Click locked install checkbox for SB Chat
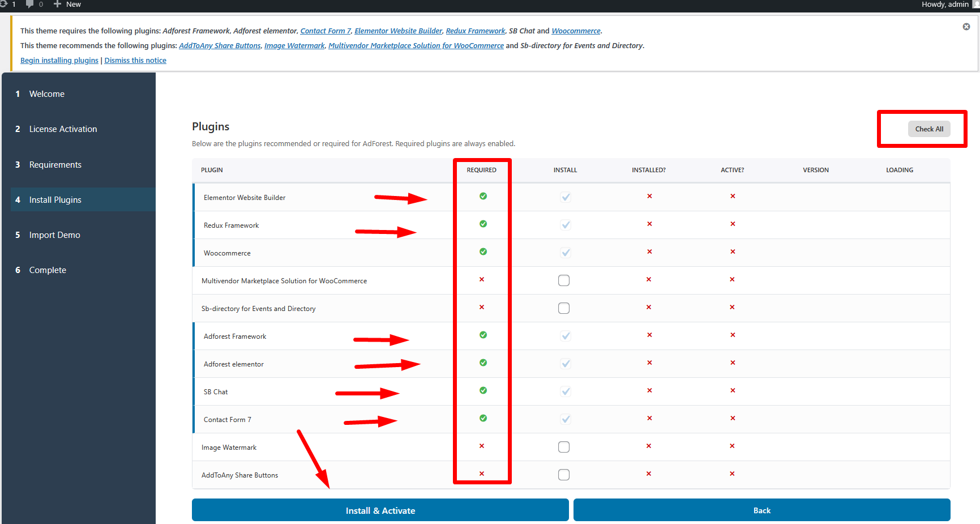 point(566,391)
